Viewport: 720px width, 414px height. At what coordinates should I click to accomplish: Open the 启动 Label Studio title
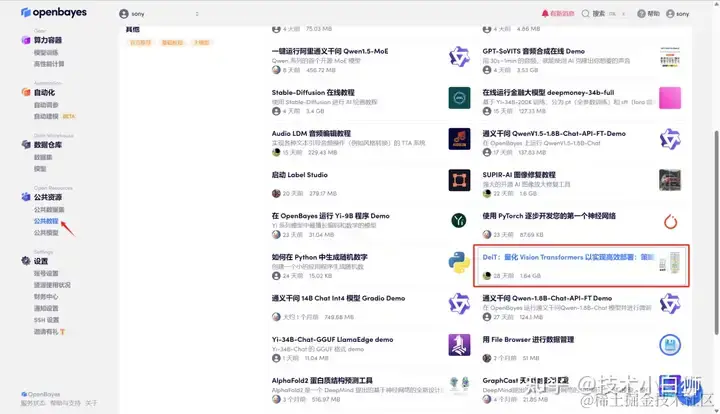click(299, 175)
